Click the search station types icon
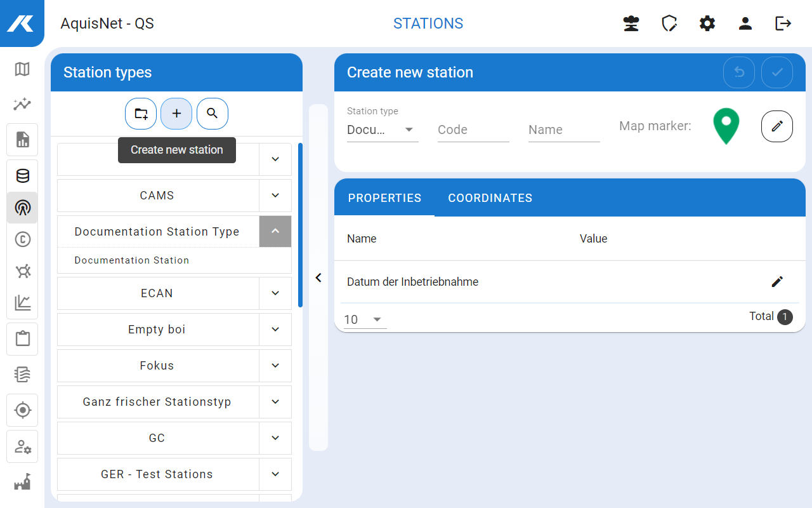 [x=213, y=114]
